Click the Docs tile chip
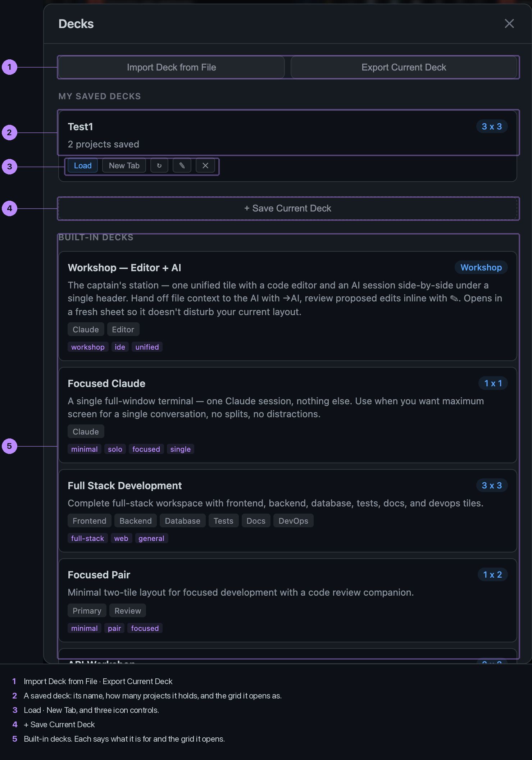 pos(256,521)
